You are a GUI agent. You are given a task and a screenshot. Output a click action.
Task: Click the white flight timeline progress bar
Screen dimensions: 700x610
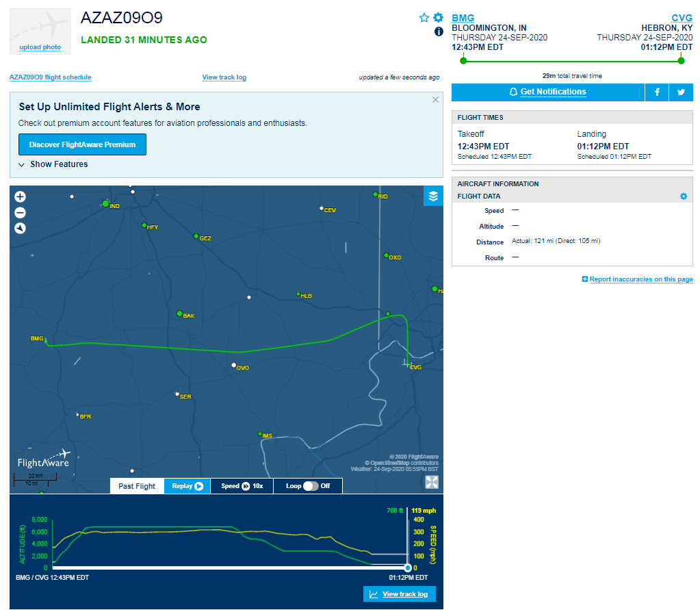(x=230, y=568)
